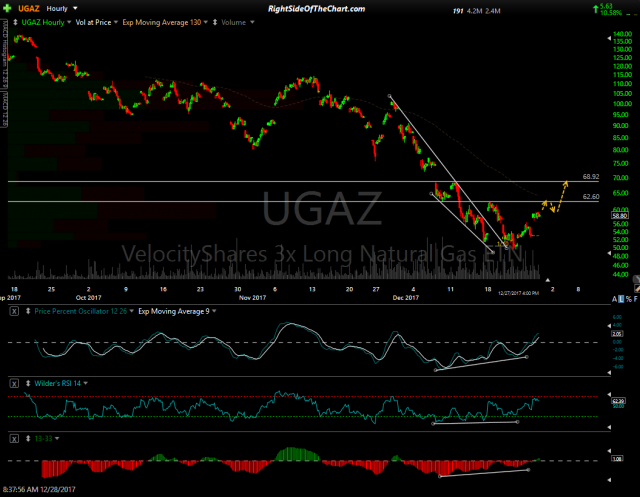Click the bottom arrow of oscillator scale
The image size is (640, 497).
pos(609,373)
